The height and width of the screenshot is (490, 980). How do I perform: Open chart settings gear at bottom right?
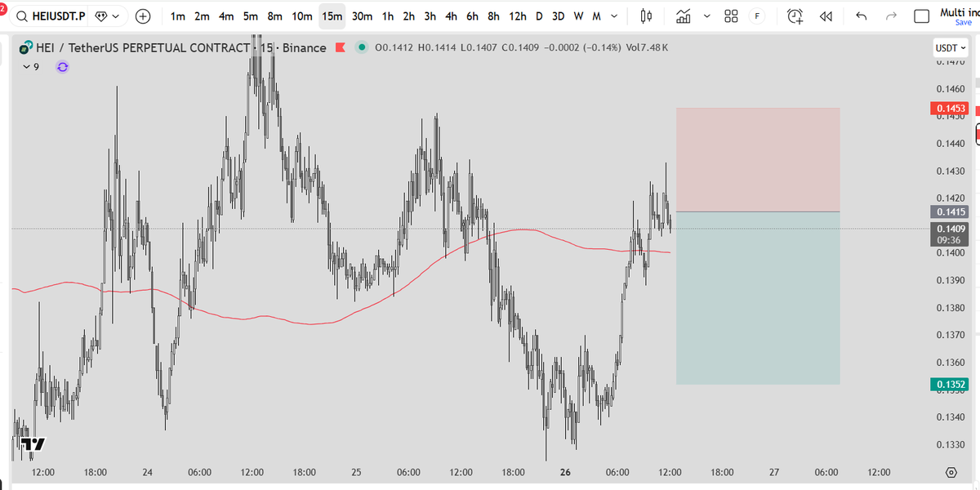coord(951,473)
